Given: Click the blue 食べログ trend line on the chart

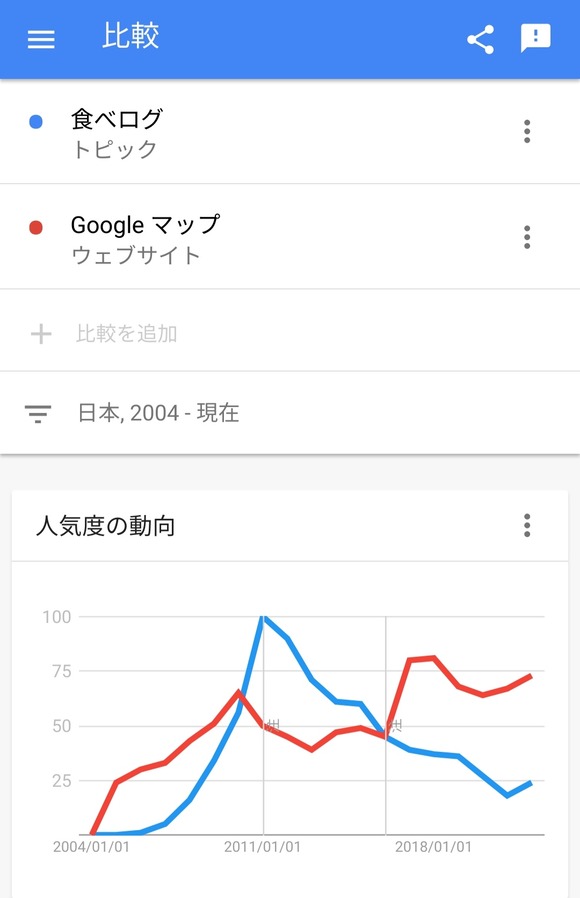Looking at the screenshot, I should click(262, 620).
